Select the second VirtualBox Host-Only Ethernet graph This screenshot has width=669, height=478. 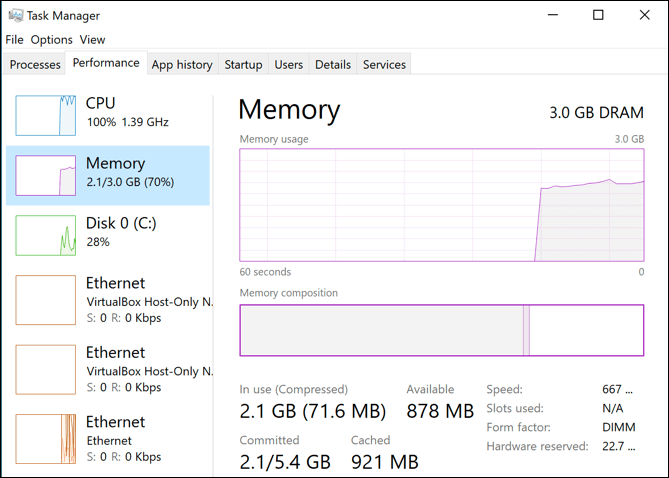pyautogui.click(x=46, y=369)
